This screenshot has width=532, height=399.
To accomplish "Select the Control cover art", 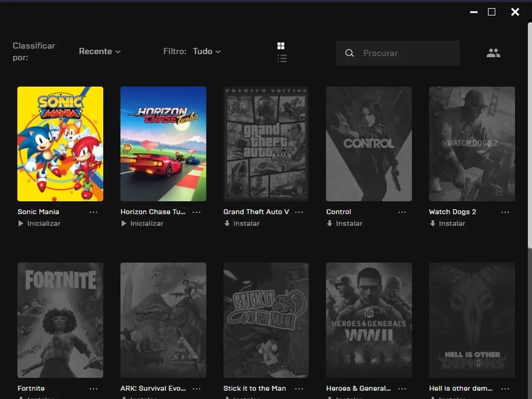I will tap(369, 144).
